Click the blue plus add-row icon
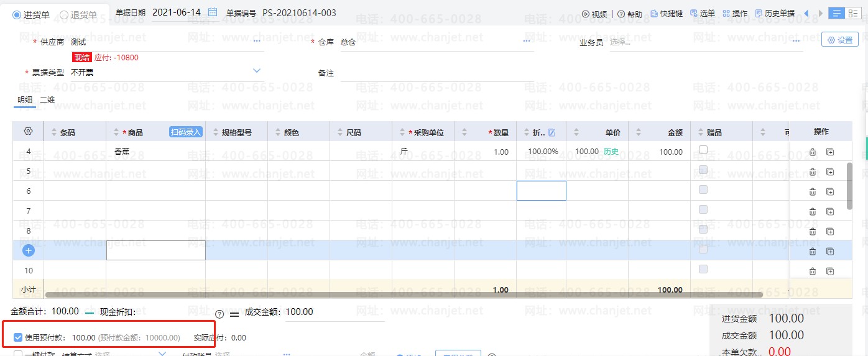The width and height of the screenshot is (868, 356). point(29,251)
